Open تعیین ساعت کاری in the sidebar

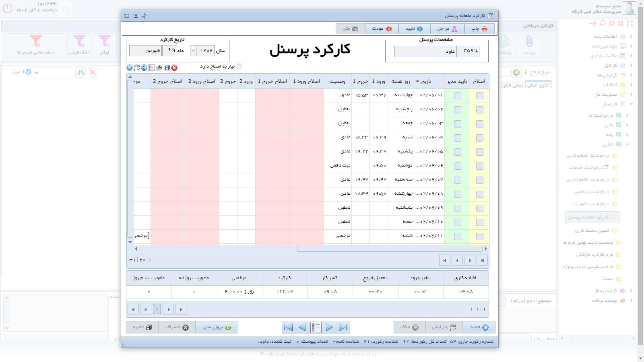[596, 230]
